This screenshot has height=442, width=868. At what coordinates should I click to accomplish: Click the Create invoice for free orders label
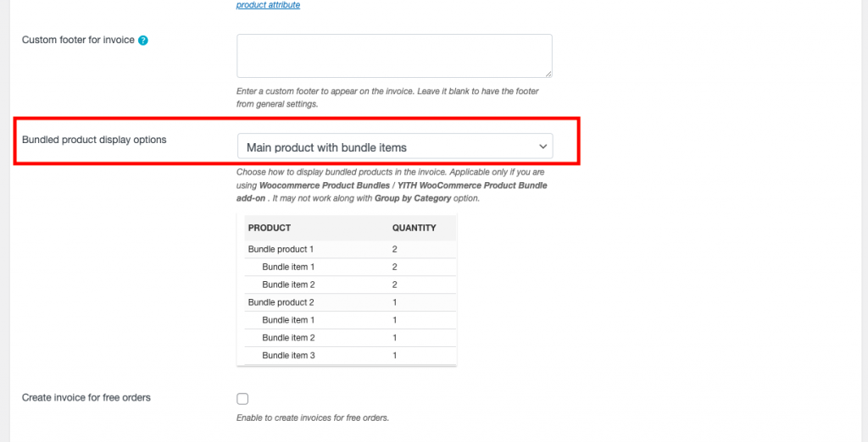coord(86,397)
